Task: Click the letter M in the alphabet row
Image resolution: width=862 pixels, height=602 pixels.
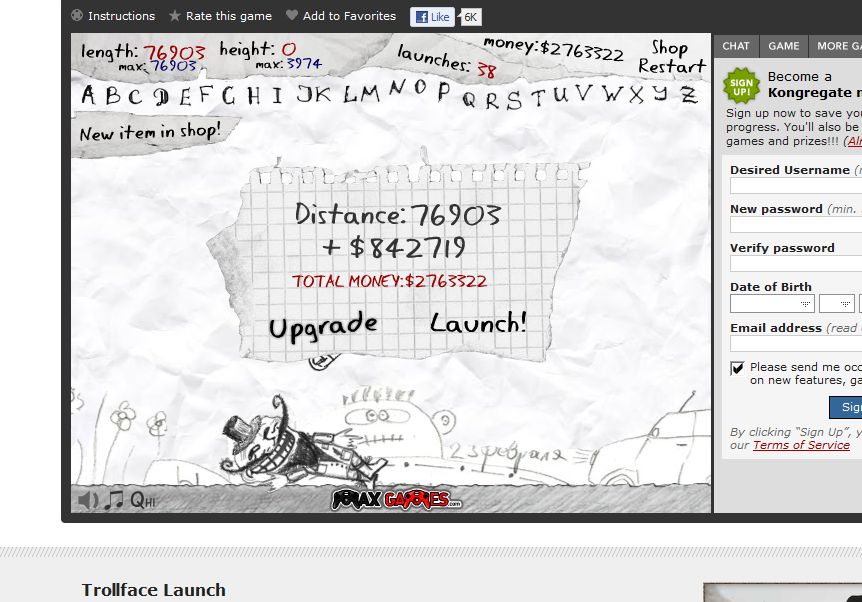Action: point(370,95)
